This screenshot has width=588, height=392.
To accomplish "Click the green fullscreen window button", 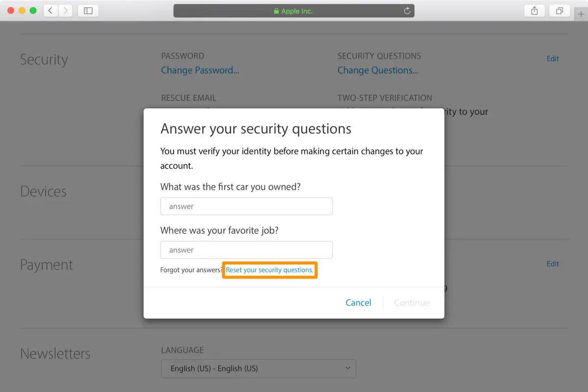I will (x=33, y=11).
